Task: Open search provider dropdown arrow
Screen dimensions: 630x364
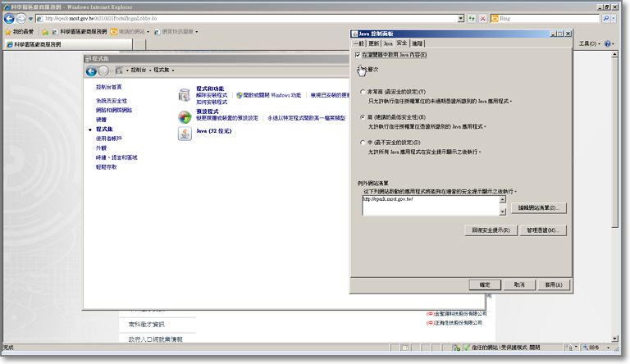Action: pos(613,19)
